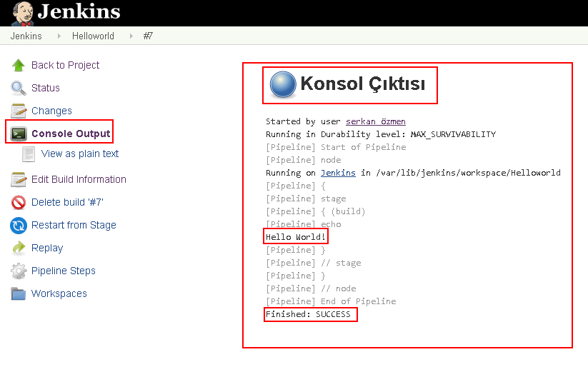Click the Hello World! output line
The width and height of the screenshot is (588, 387).
(296, 237)
